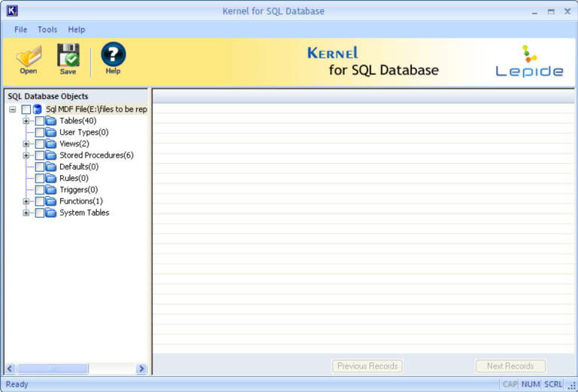
Task: Expand the Functions(1) node
Action: [26, 201]
